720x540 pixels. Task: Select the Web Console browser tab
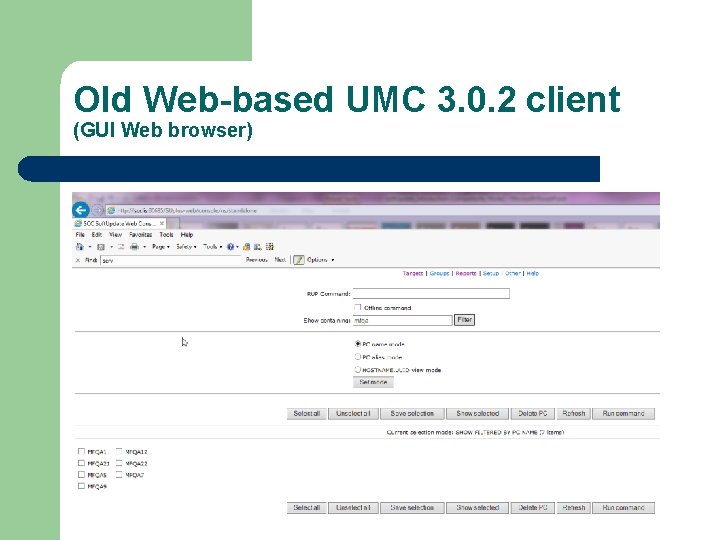point(119,224)
